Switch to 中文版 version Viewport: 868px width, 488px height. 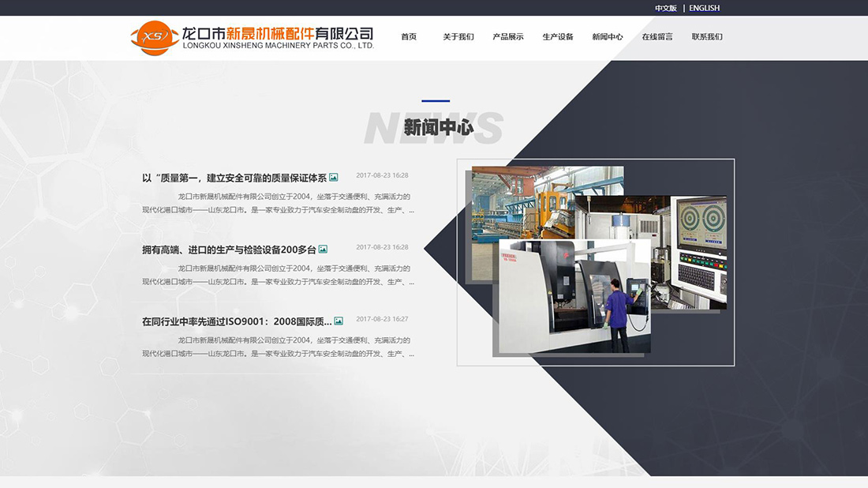665,7
